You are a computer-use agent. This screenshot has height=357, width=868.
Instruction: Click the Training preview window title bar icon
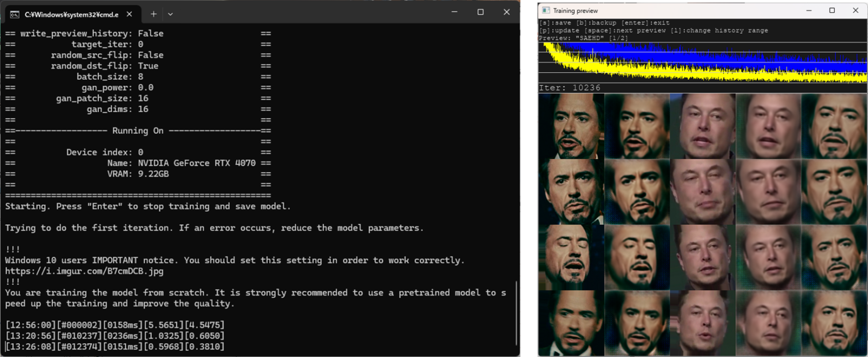(x=546, y=10)
